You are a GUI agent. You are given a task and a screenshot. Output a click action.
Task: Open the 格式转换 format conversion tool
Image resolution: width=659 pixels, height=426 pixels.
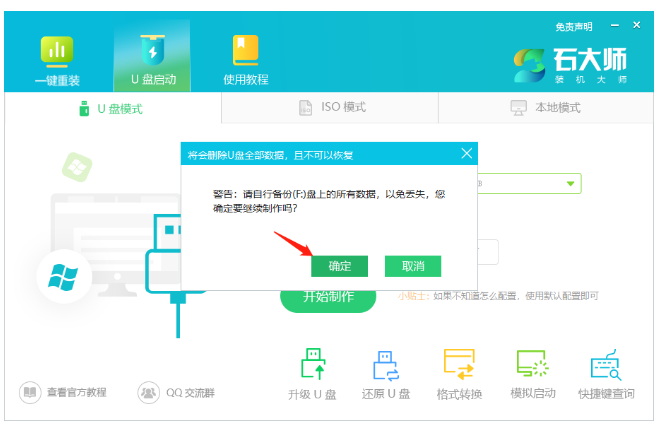click(x=459, y=374)
